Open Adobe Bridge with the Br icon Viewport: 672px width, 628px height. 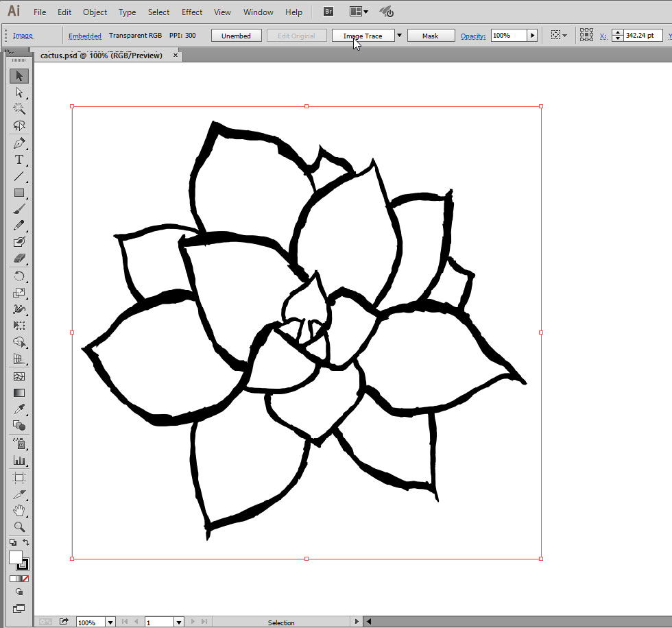coord(328,12)
